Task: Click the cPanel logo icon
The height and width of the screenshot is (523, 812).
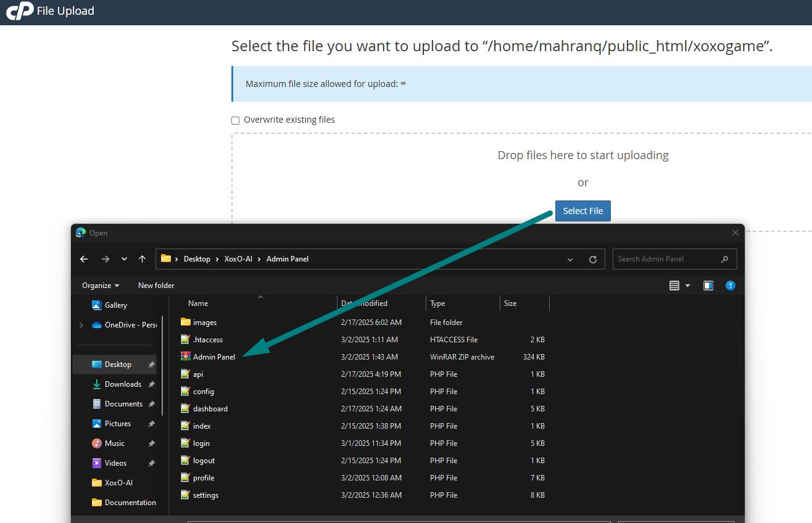Action: 20,11
